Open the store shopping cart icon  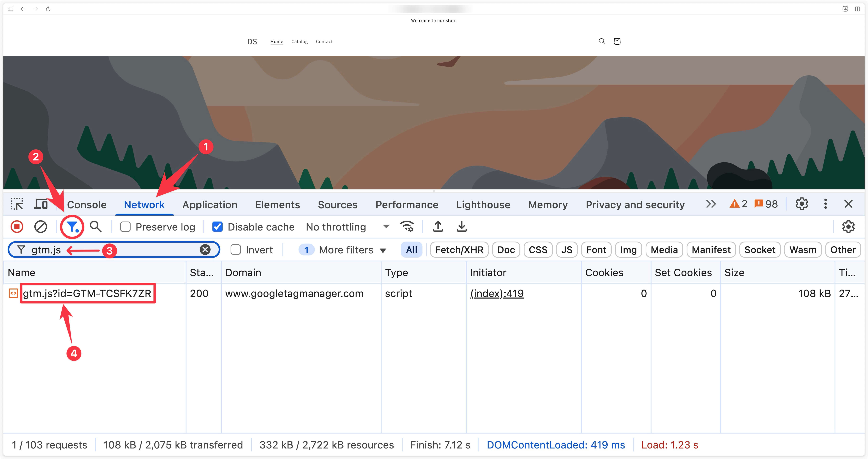(617, 41)
